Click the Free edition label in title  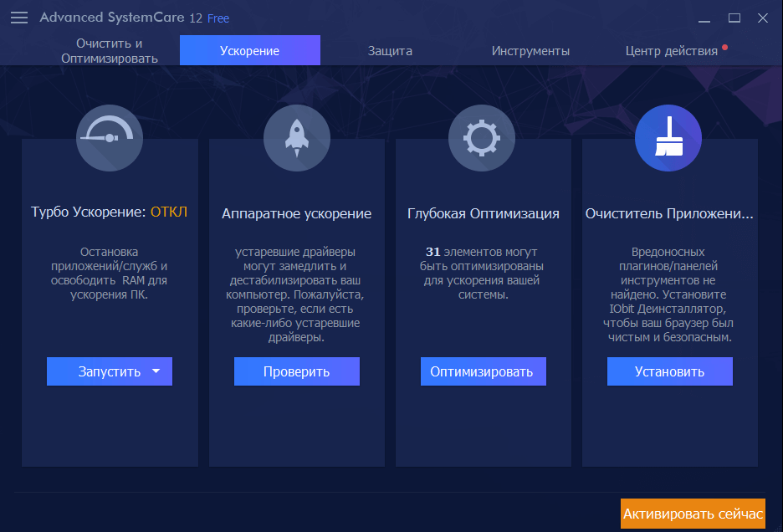tap(218, 18)
